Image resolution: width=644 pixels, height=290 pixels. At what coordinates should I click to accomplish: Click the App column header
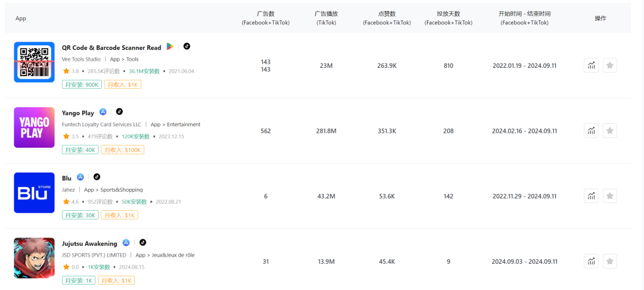point(20,18)
